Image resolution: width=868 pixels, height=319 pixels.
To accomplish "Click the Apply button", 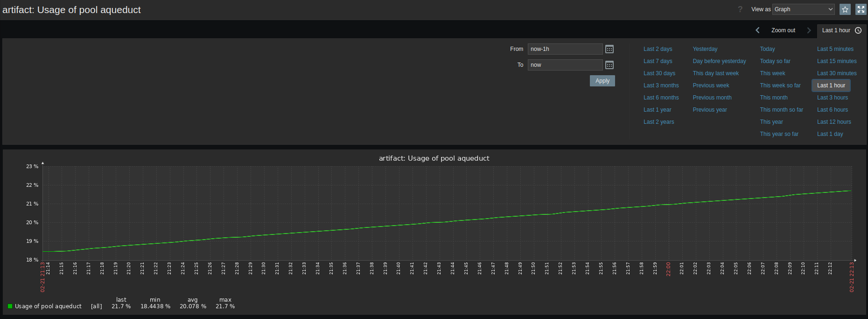I will click(602, 81).
